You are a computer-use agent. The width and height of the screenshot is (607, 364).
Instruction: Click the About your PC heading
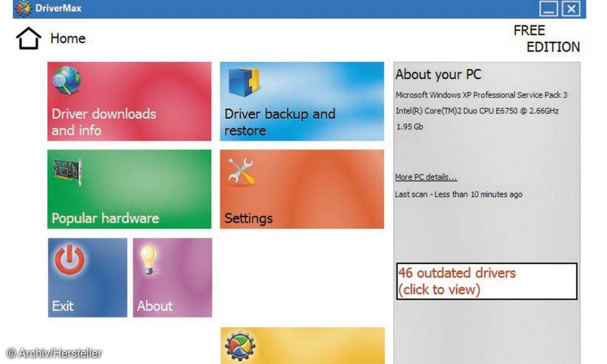(x=438, y=75)
